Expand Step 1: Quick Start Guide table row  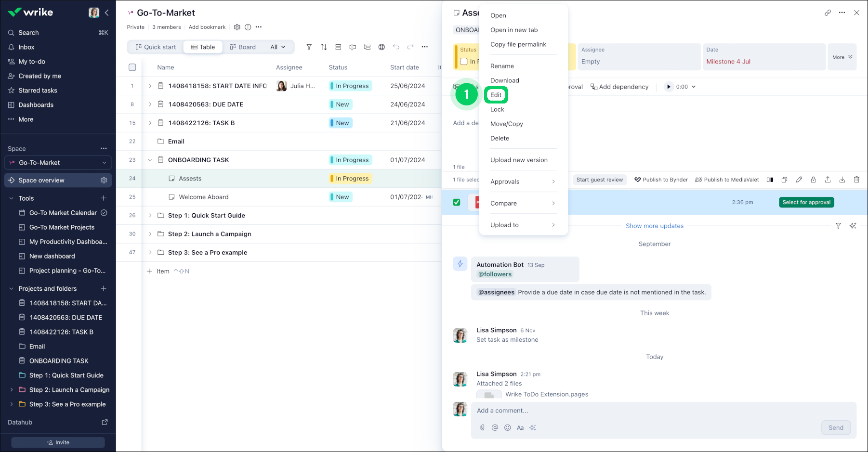[150, 215]
